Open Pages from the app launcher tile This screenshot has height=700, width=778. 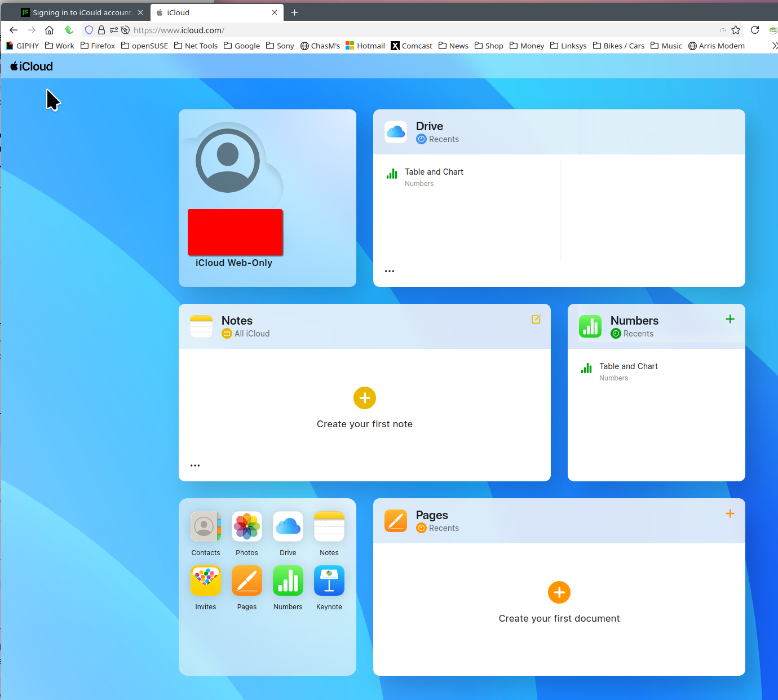click(x=247, y=581)
